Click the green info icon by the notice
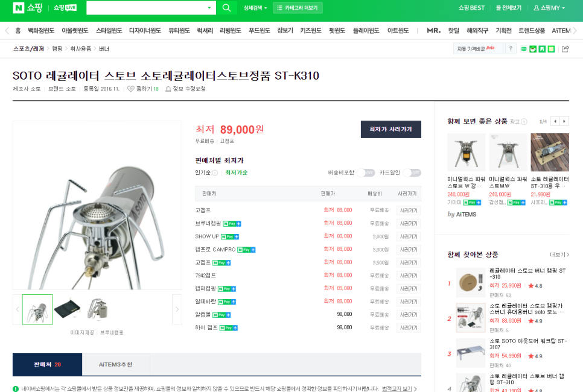The height and width of the screenshot is (392, 583). (x=16, y=388)
